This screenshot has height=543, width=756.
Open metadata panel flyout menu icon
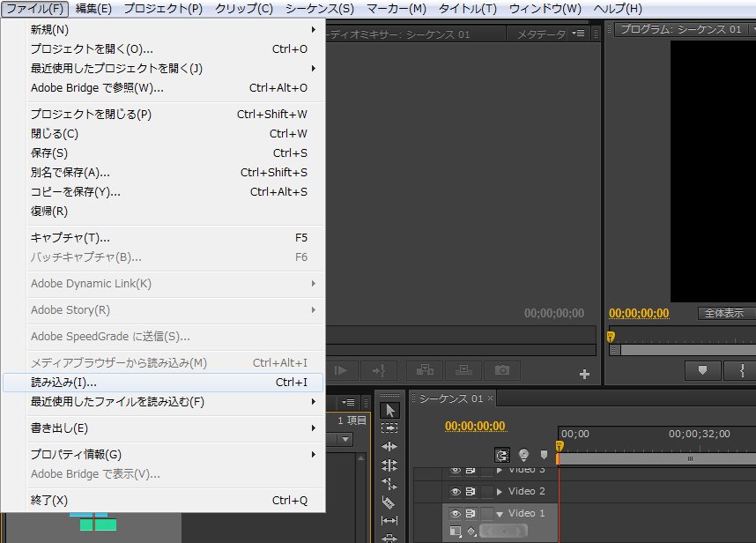[x=578, y=33]
